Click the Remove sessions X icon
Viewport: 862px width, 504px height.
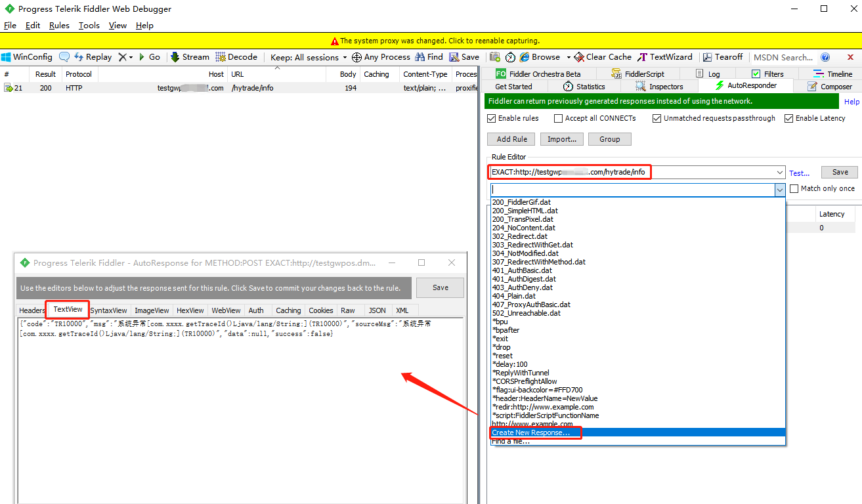tap(122, 57)
